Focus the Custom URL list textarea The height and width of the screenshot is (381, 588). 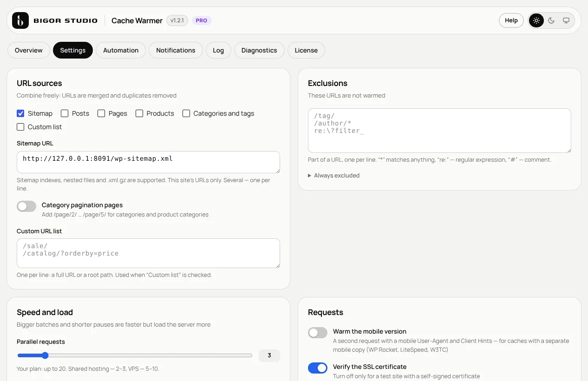[x=148, y=253]
